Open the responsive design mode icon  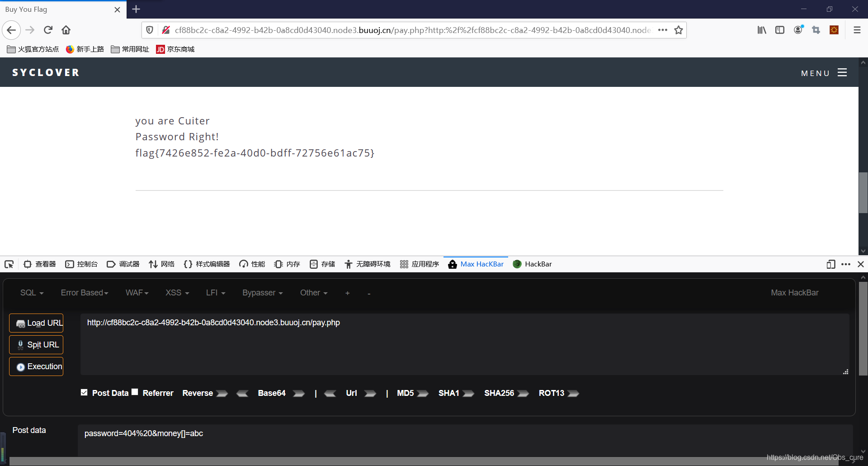[x=830, y=264]
